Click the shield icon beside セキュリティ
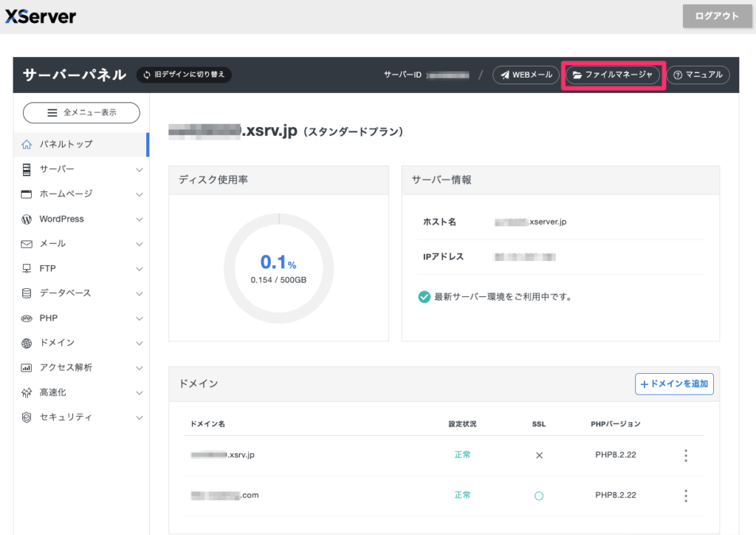Image resolution: width=756 pixels, height=535 pixels. point(27,418)
